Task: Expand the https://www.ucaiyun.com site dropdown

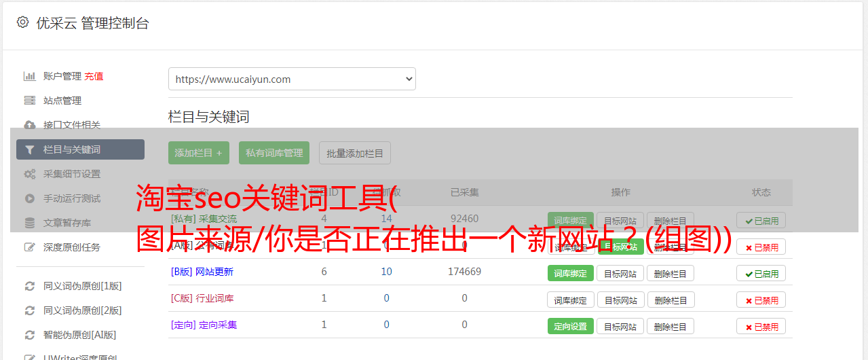Action: (292, 79)
